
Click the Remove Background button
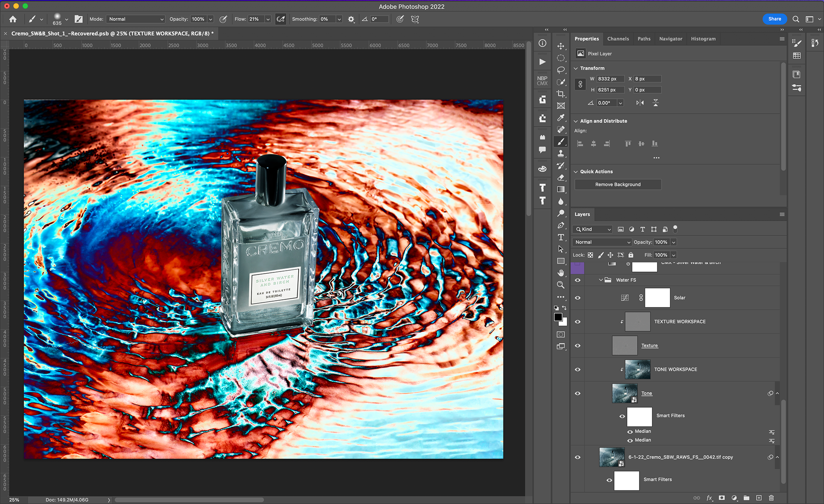618,184
